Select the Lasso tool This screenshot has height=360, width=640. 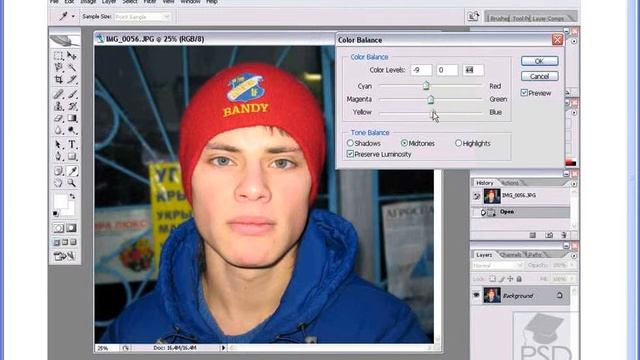pyautogui.click(x=58, y=67)
